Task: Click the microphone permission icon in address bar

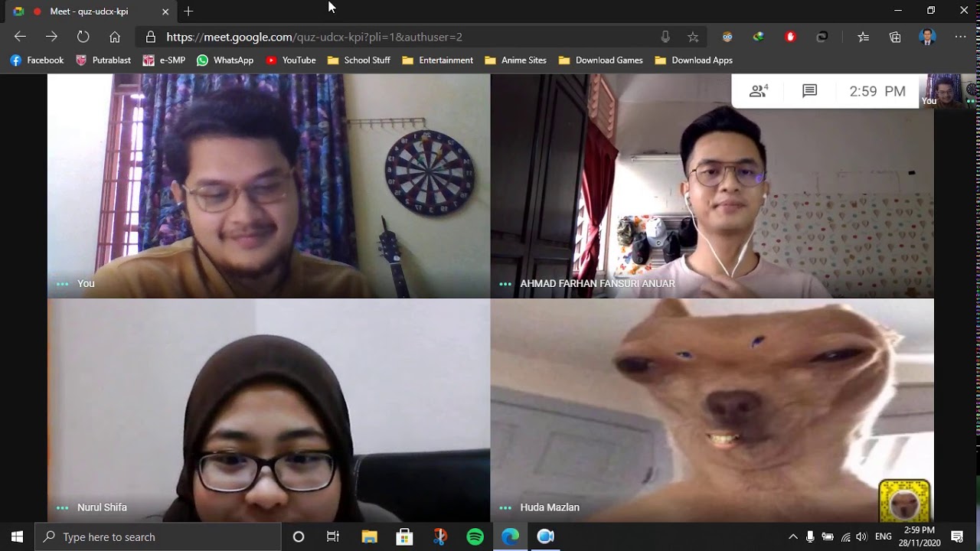Action: 665,37
